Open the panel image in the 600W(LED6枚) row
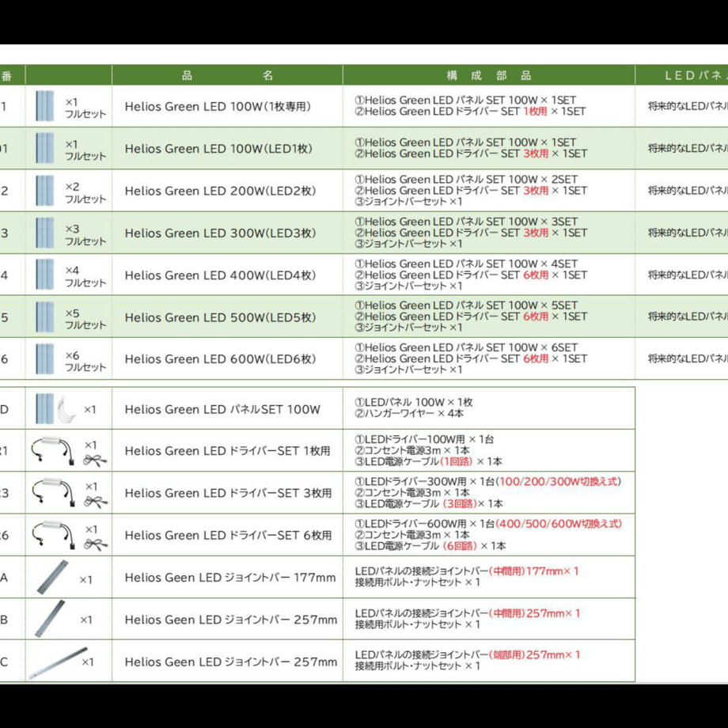The image size is (728, 728). (44, 359)
